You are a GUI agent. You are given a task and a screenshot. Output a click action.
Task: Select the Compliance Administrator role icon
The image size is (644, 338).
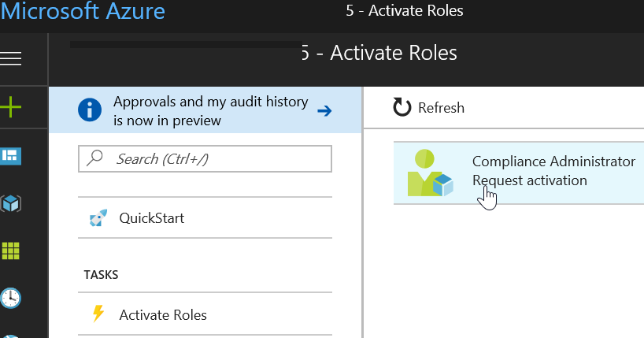pyautogui.click(x=430, y=173)
